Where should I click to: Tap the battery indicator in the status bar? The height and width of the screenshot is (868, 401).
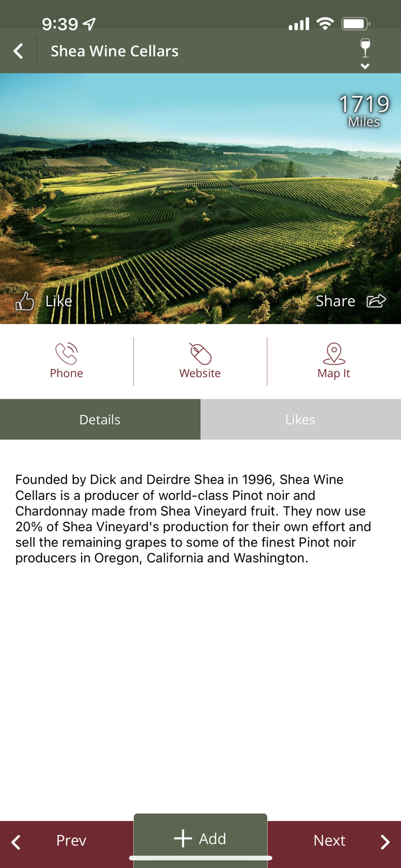(354, 23)
